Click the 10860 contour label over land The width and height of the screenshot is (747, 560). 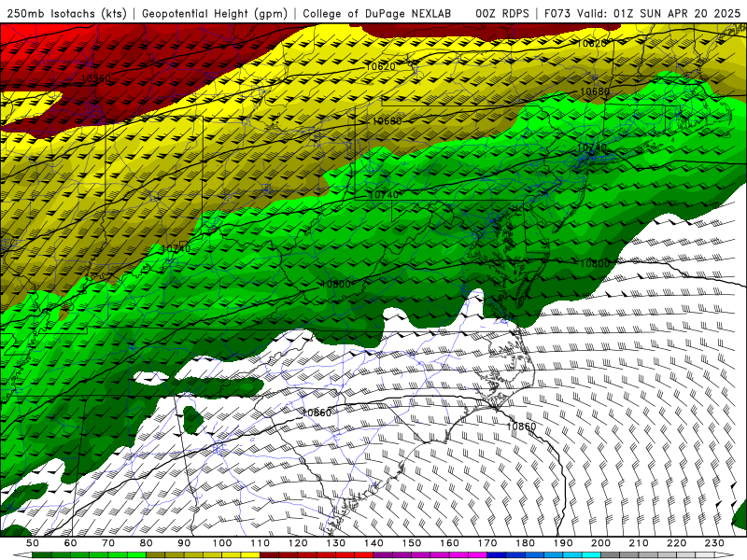click(317, 413)
